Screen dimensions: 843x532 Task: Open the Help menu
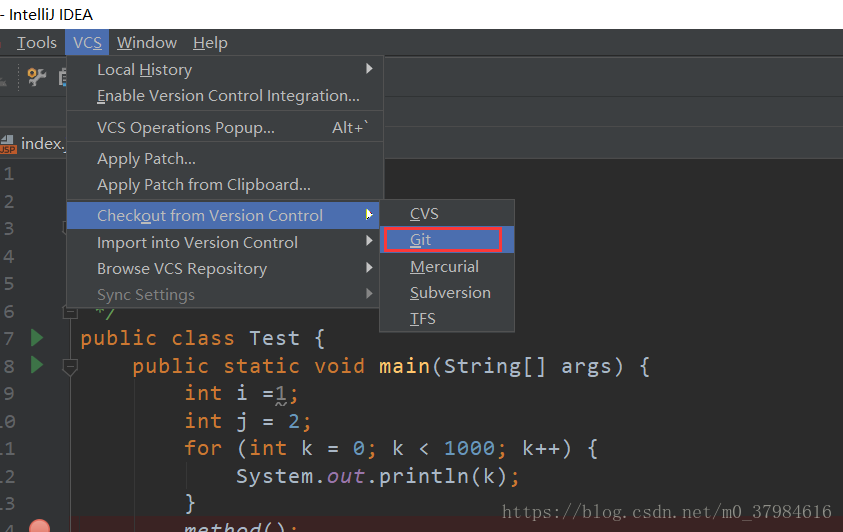pyautogui.click(x=210, y=42)
